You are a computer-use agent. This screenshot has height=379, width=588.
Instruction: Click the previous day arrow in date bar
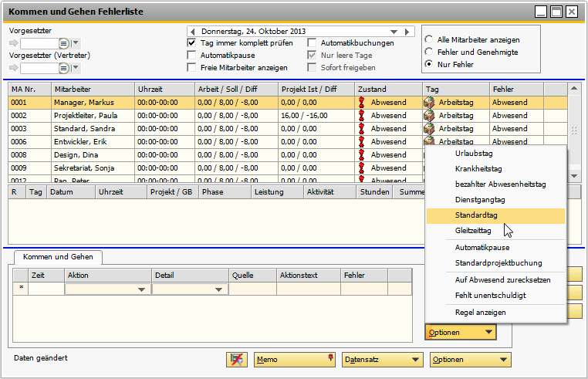tap(192, 32)
